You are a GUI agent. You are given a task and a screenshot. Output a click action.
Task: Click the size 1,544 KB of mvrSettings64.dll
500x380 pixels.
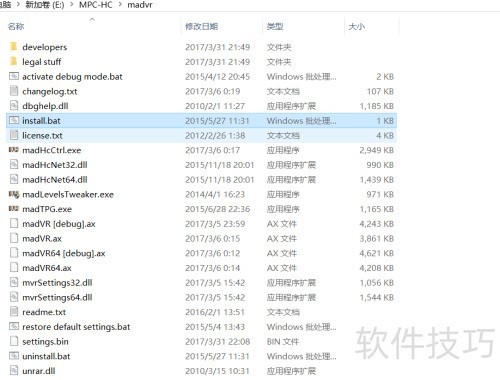click(377, 297)
